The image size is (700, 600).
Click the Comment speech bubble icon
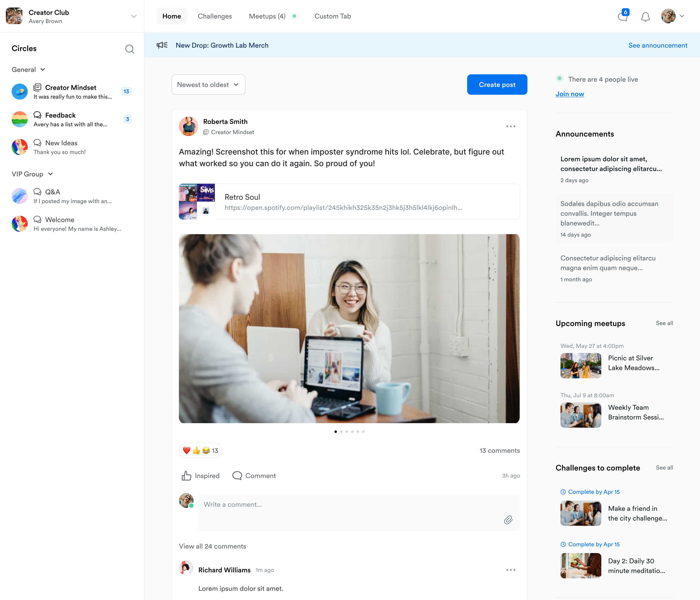[x=237, y=475]
